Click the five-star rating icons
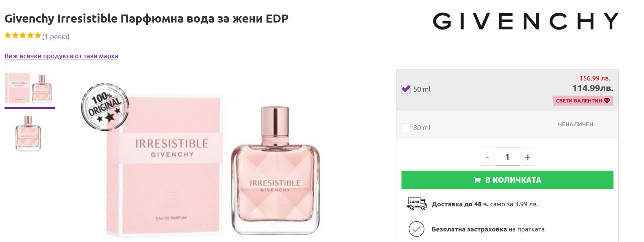 point(23,36)
